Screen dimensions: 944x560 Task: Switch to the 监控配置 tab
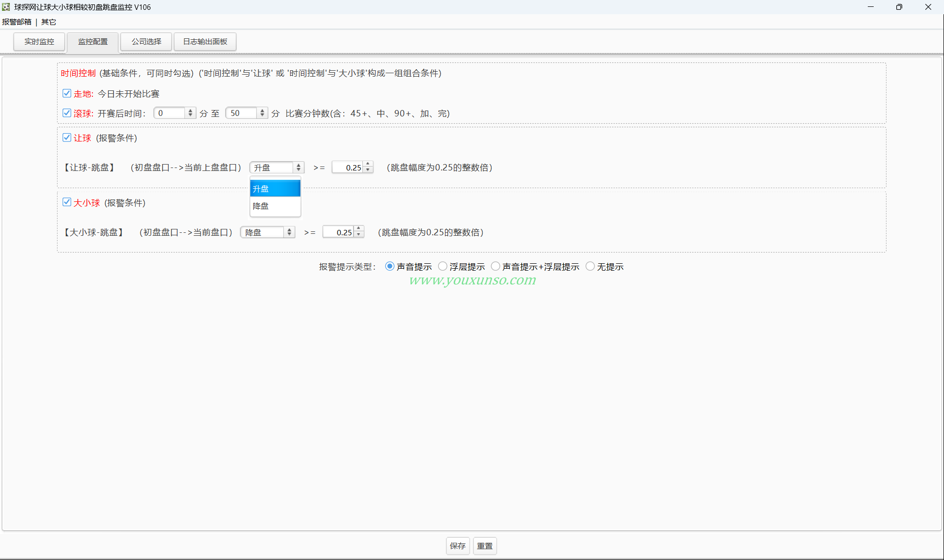93,42
